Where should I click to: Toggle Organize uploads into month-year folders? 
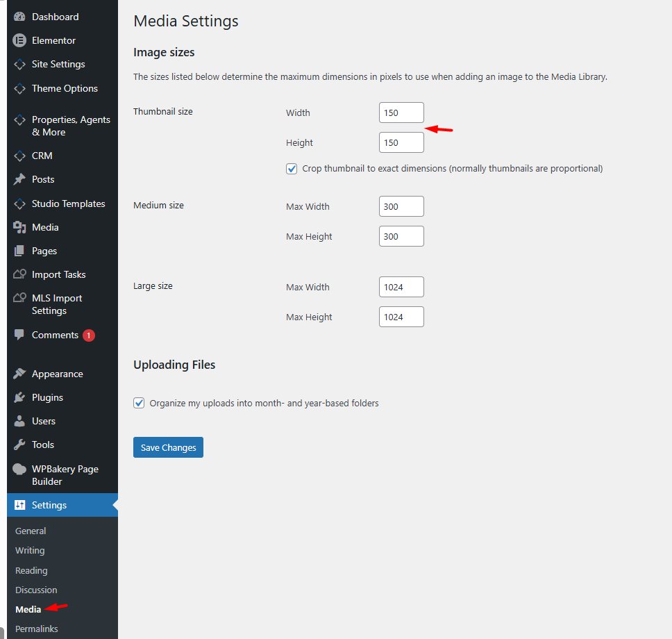point(139,403)
